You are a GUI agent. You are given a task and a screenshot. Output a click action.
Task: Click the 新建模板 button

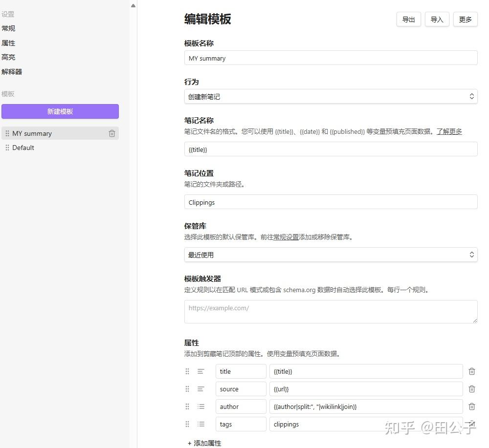(60, 111)
